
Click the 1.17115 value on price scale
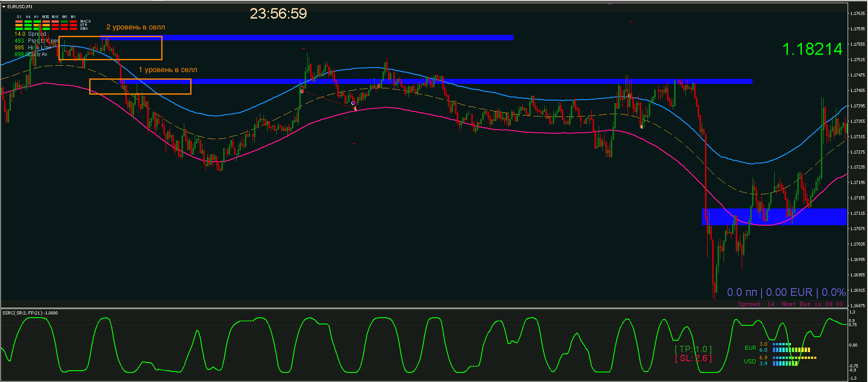(x=857, y=213)
